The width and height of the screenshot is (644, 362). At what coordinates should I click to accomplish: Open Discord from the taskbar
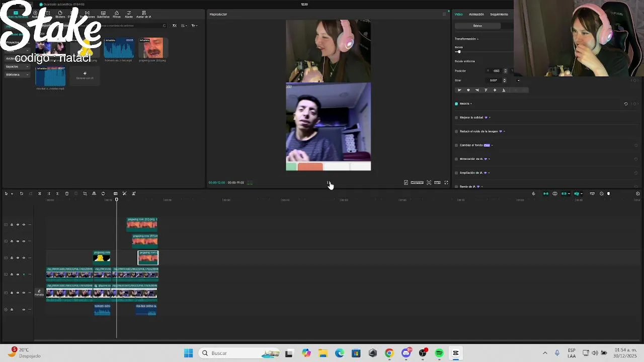click(x=406, y=353)
